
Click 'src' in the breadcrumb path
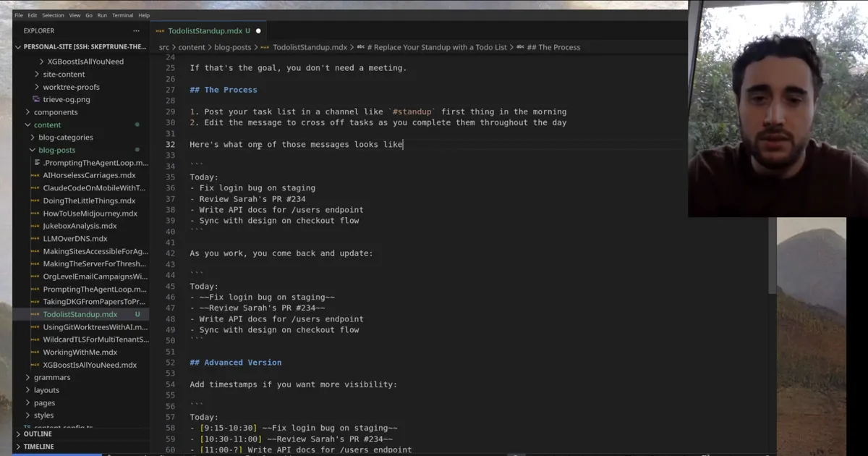point(163,47)
